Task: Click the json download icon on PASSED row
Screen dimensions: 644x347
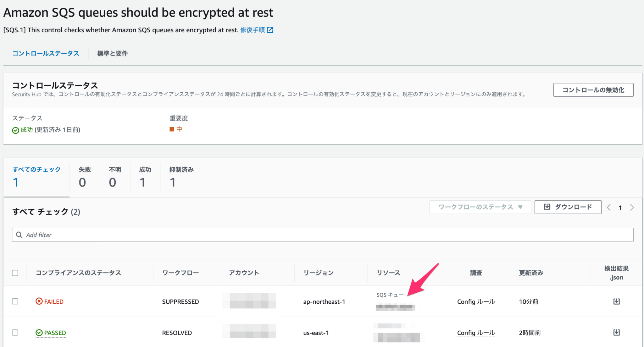Action: [x=616, y=332]
